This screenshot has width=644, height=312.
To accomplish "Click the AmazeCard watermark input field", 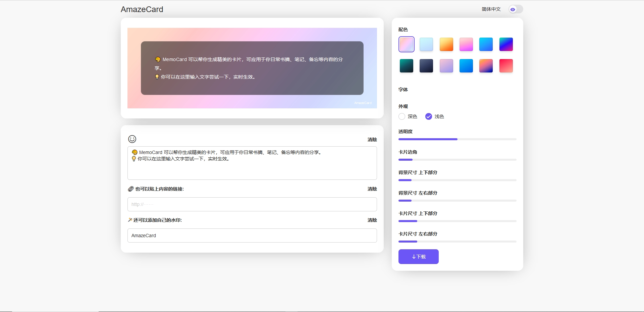I will click(x=252, y=236).
